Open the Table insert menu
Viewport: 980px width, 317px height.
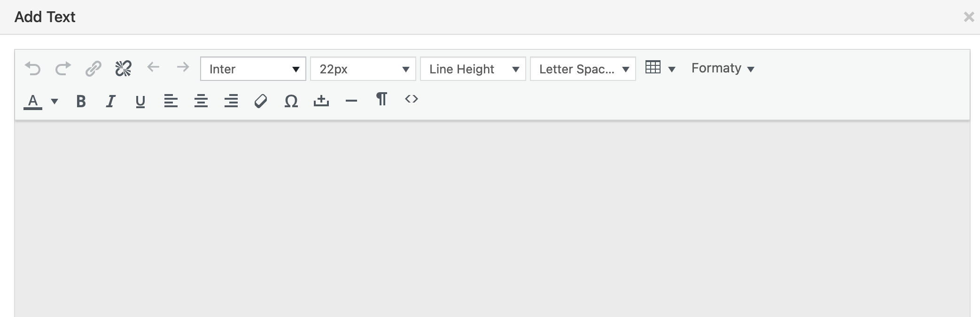point(660,69)
